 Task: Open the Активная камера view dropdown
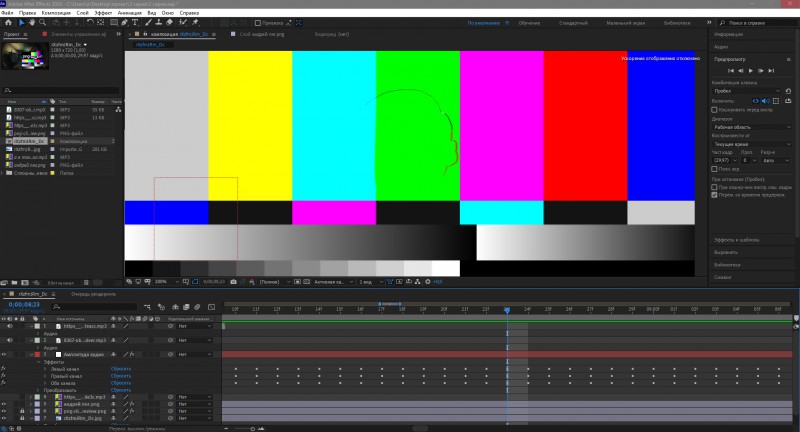coord(334,282)
